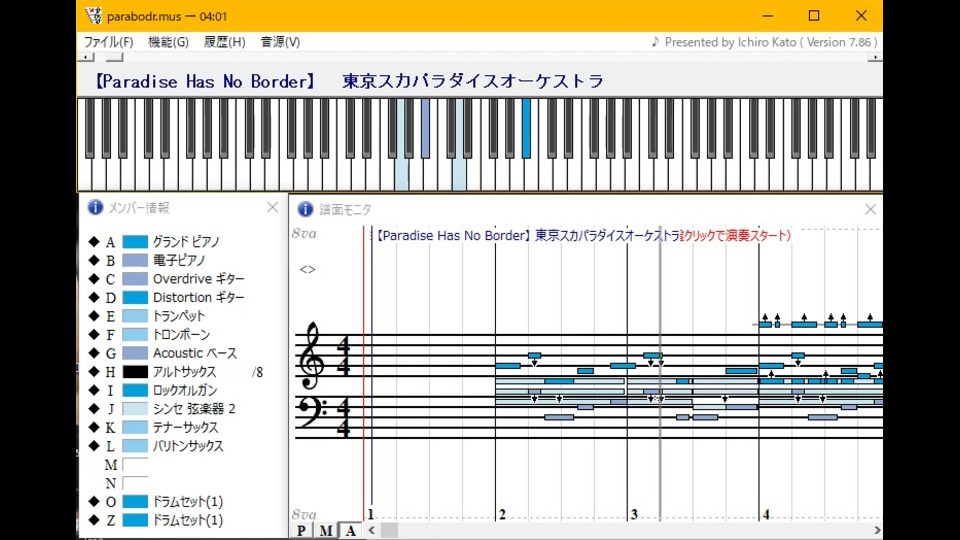Click the top position slider right arrow
Viewport: 960px width, 540px height.
875,57
